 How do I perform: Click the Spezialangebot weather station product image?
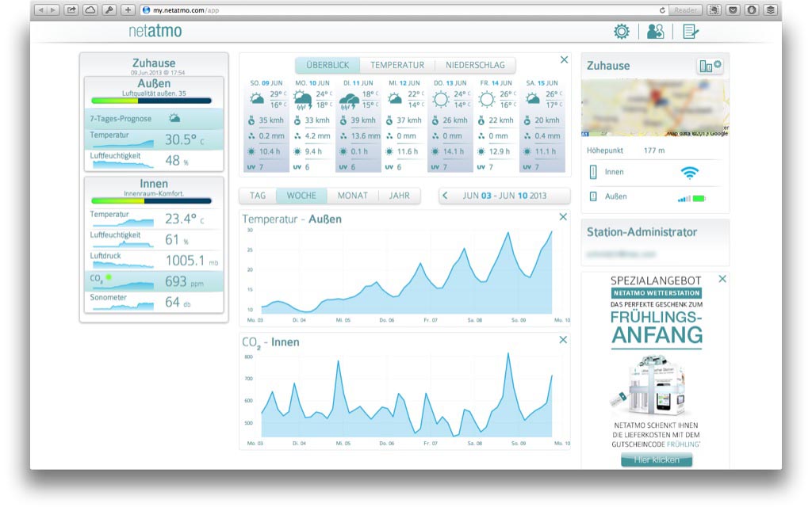pos(649,386)
